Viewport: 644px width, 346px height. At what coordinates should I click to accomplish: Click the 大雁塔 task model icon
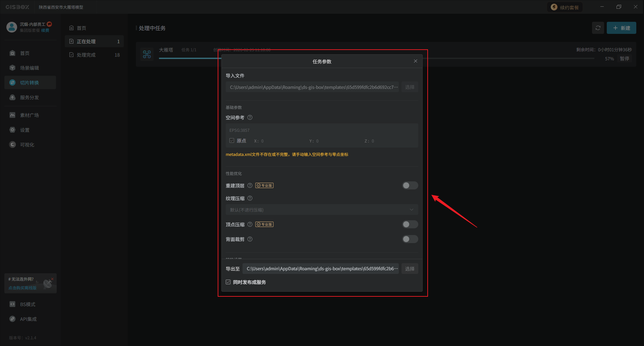147,54
